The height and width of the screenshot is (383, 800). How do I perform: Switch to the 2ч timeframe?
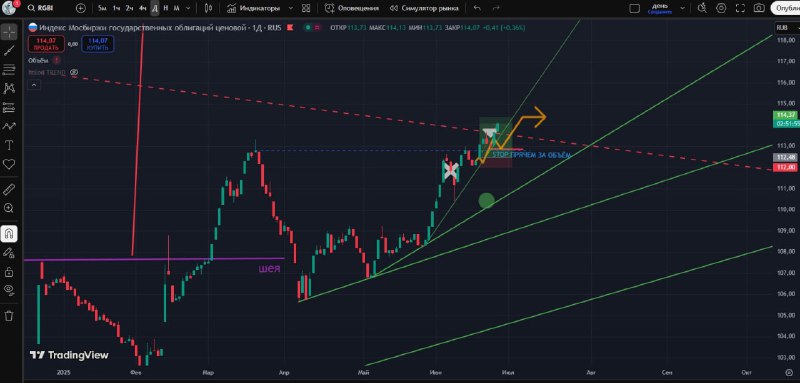[130, 8]
